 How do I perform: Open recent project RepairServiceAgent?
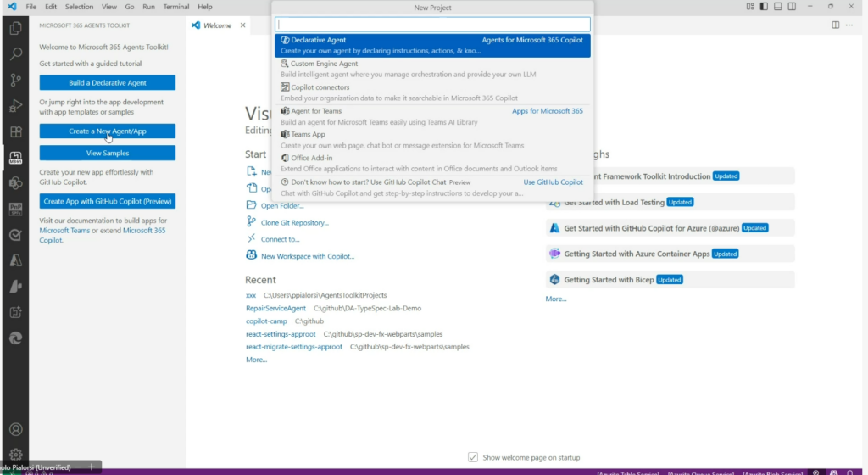tap(275, 308)
